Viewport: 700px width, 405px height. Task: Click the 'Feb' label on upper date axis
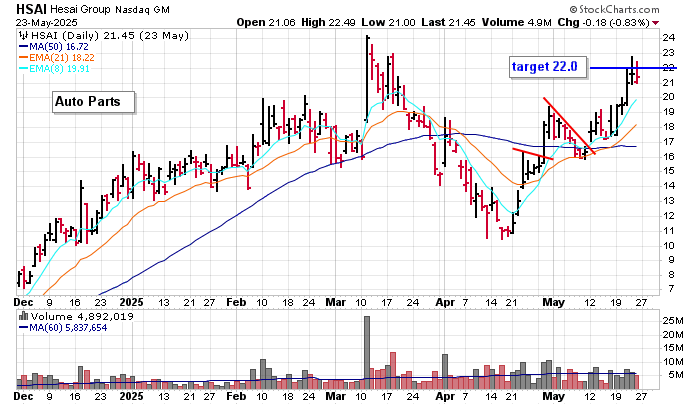[236, 302]
